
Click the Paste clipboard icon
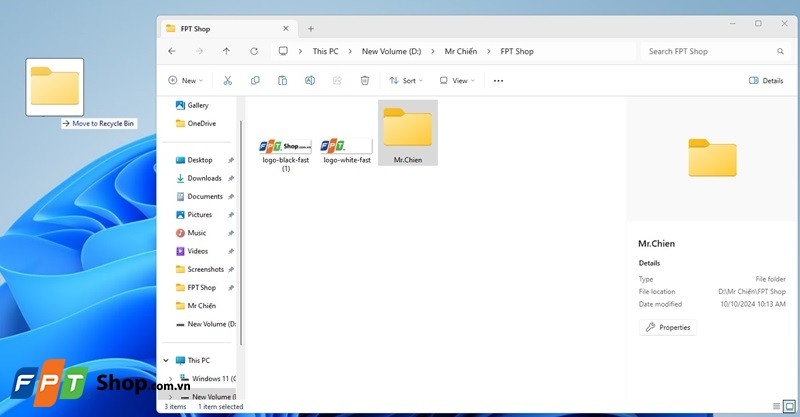282,81
